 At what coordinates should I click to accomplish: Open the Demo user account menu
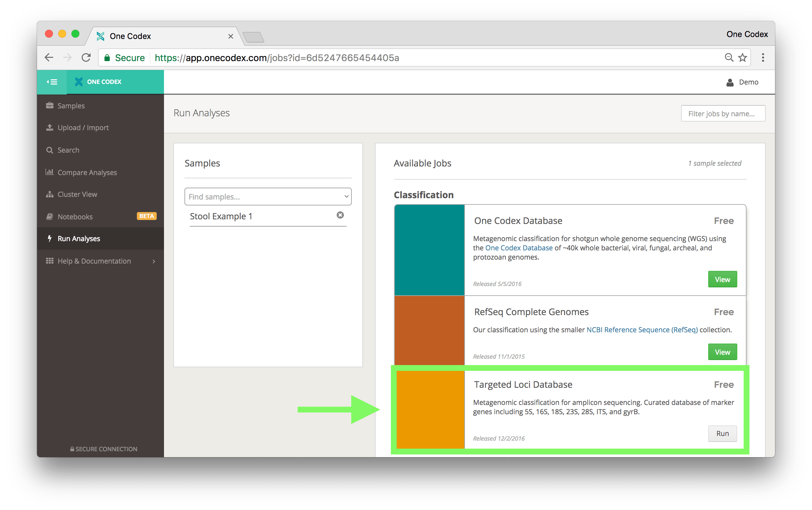click(x=742, y=82)
